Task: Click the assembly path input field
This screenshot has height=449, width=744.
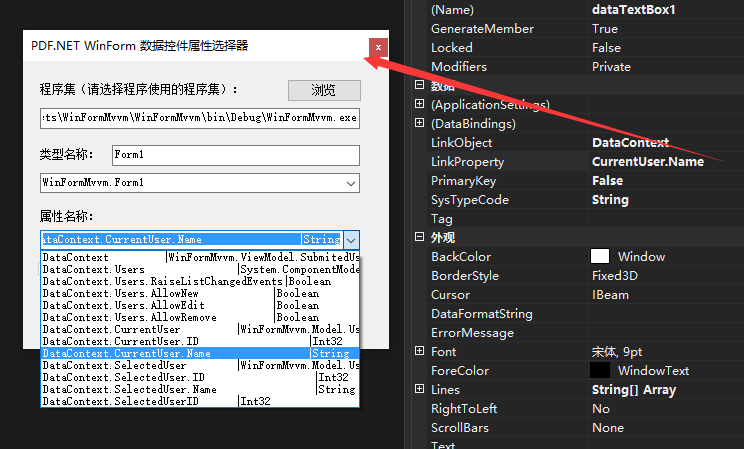Action: 200,118
